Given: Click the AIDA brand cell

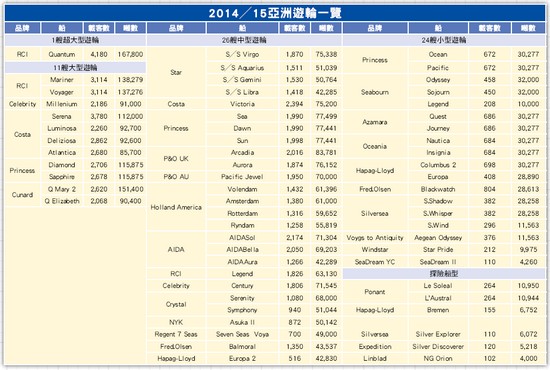Looking at the screenshot, I should [x=176, y=249].
